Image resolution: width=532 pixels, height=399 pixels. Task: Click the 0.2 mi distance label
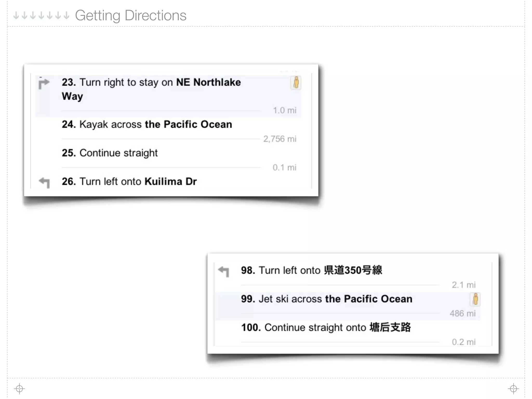[464, 342]
